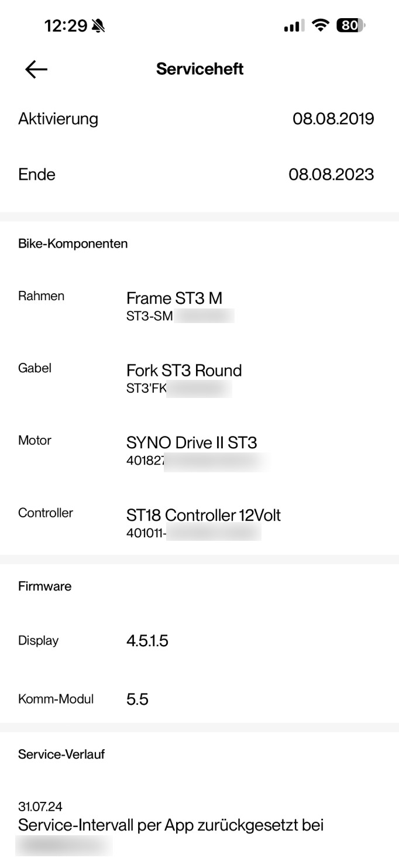Tap the Fork ST3 Round entry

(x=184, y=370)
